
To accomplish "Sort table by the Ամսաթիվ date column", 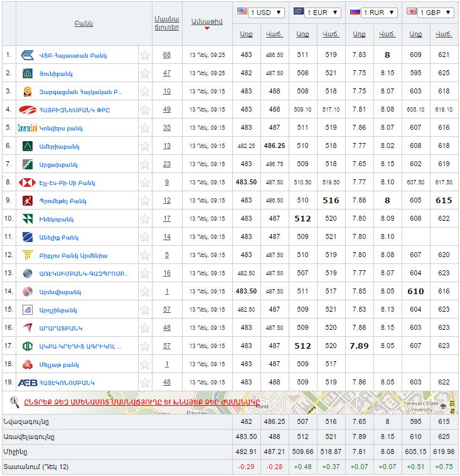I will point(206,21).
